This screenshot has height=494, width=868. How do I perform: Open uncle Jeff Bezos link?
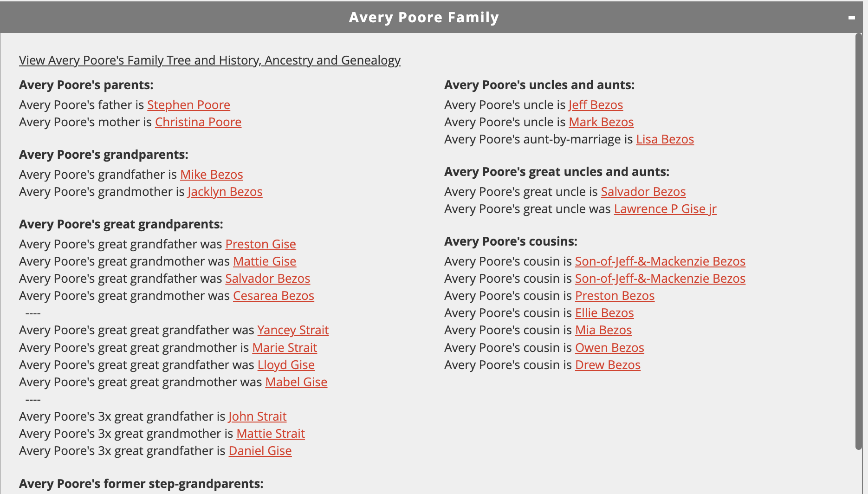click(x=596, y=105)
